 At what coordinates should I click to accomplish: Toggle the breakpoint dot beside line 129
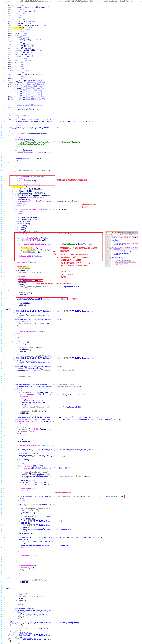tap(1, 262)
